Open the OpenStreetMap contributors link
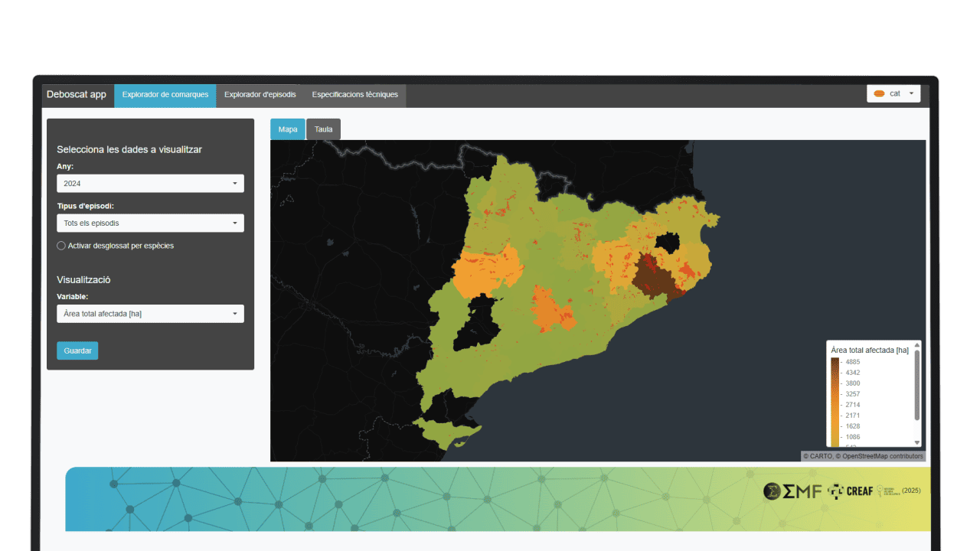 882,456
